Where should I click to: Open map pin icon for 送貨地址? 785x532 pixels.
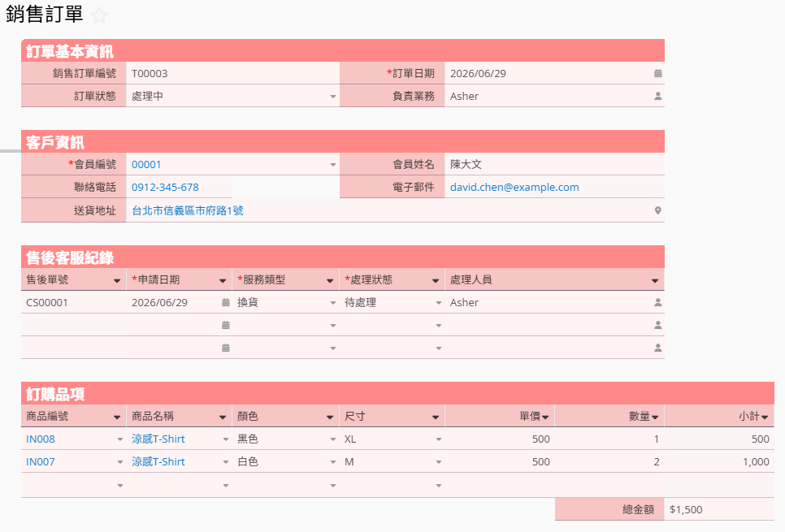click(x=658, y=210)
